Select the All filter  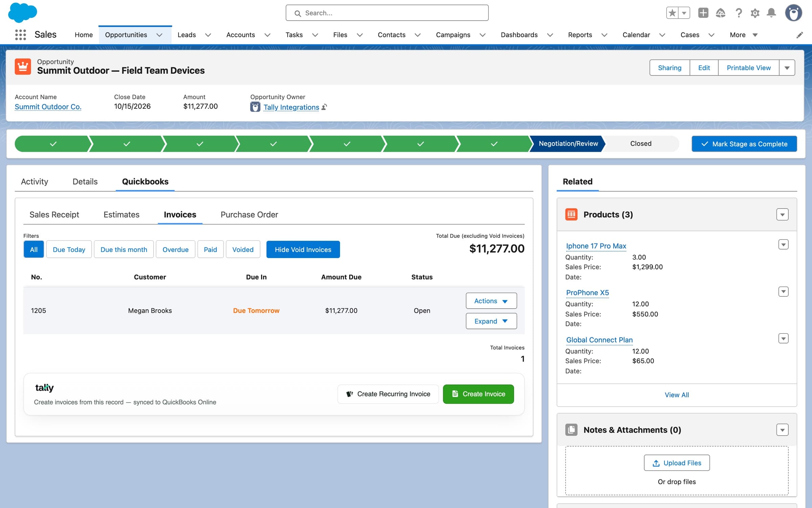(34, 249)
